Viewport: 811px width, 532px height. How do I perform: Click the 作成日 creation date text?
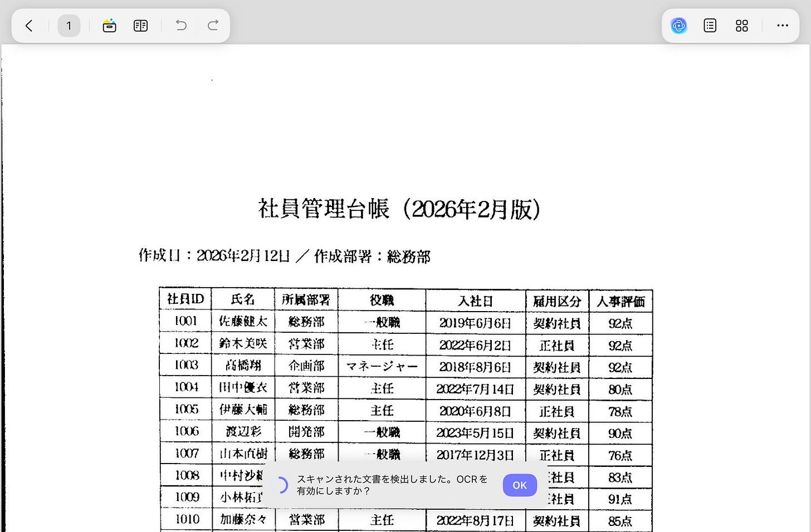[284, 257]
